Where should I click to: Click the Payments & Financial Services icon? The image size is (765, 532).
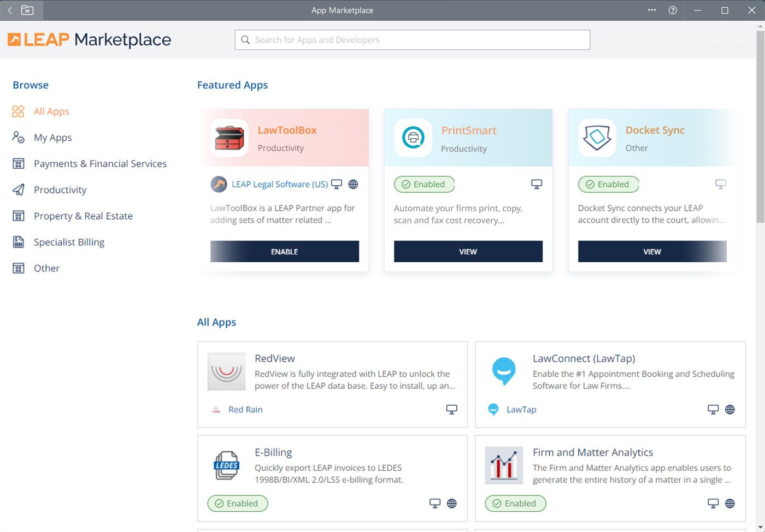18,163
